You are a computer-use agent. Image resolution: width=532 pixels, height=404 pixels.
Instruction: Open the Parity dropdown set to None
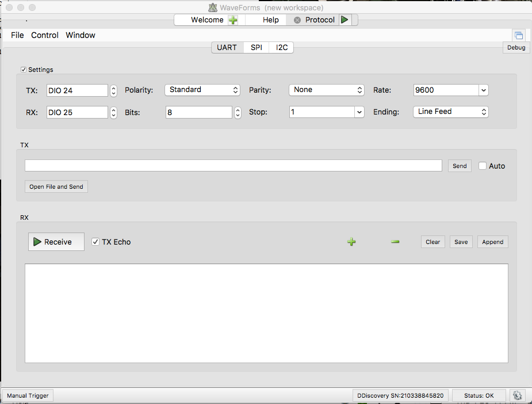point(327,90)
